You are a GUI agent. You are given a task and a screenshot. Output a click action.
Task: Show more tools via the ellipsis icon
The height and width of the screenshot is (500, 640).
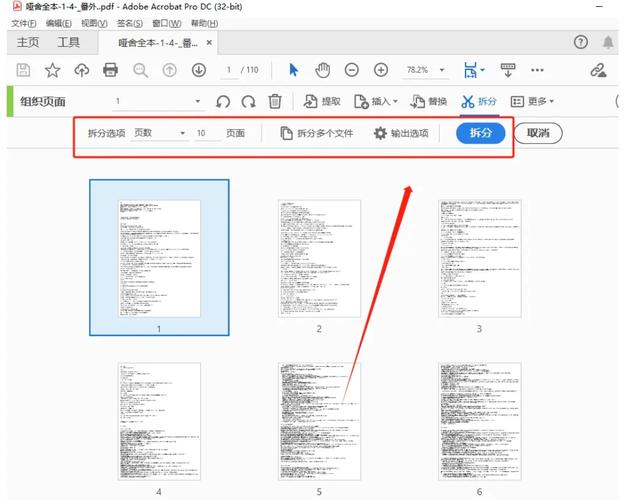537,70
